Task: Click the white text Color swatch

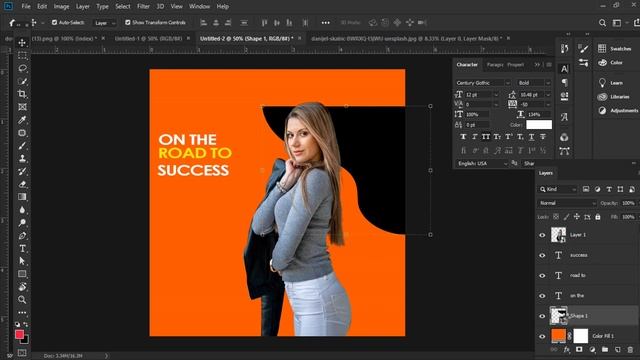Action: [539, 125]
